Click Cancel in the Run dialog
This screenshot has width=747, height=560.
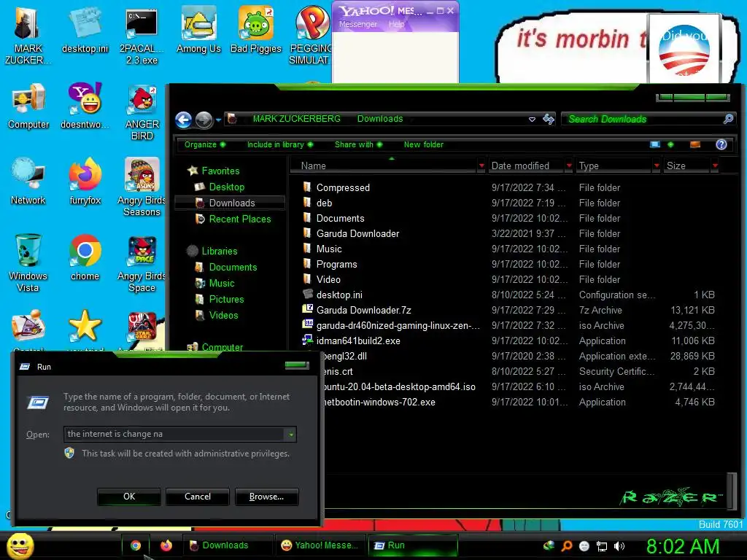197,497
